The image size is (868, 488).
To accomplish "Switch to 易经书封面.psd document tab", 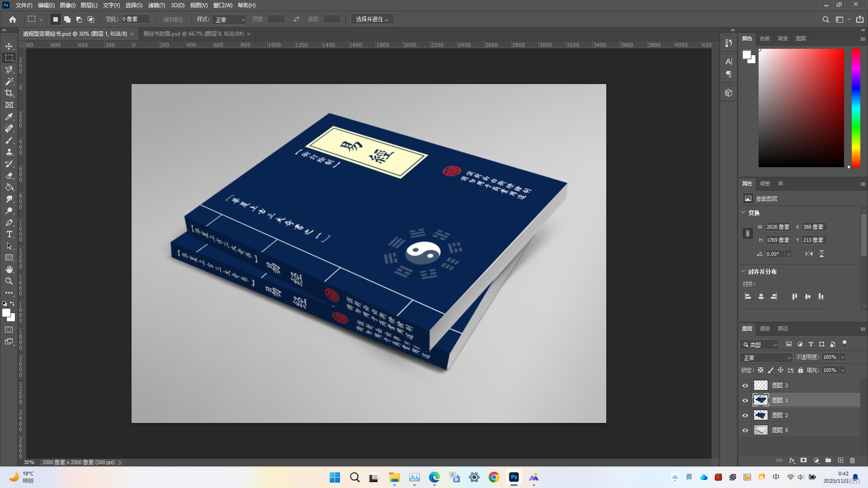I will point(193,34).
